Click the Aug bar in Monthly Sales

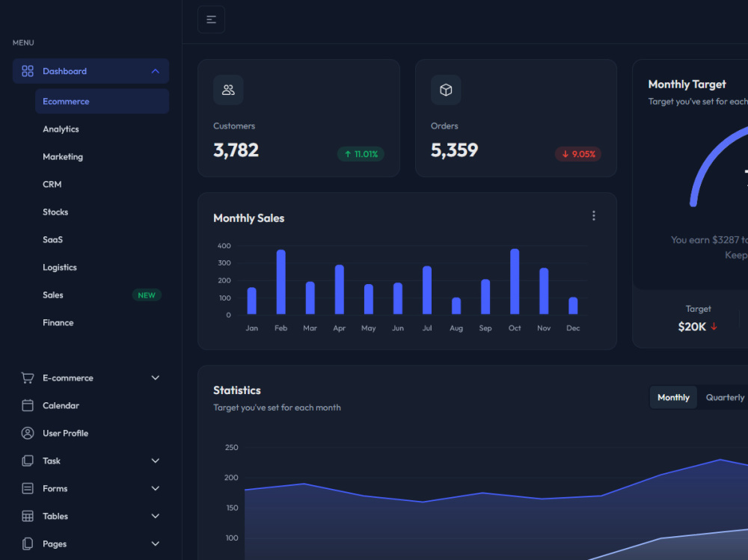456,306
